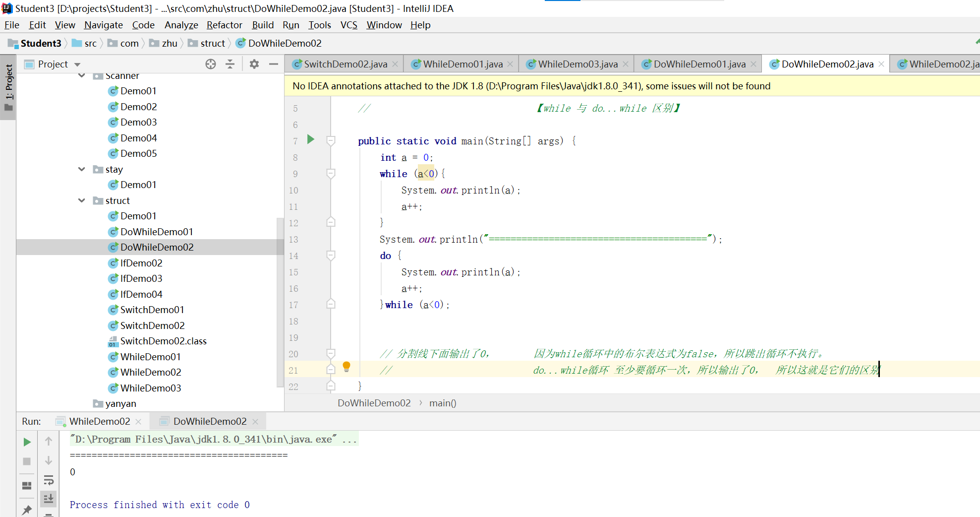Click the yellow intention lightbulb icon

point(346,367)
